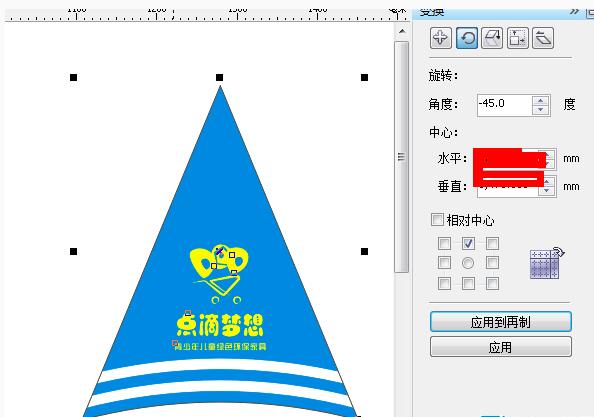Select the Skew transform icon
This screenshot has width=594, height=417.
pyautogui.click(x=543, y=38)
